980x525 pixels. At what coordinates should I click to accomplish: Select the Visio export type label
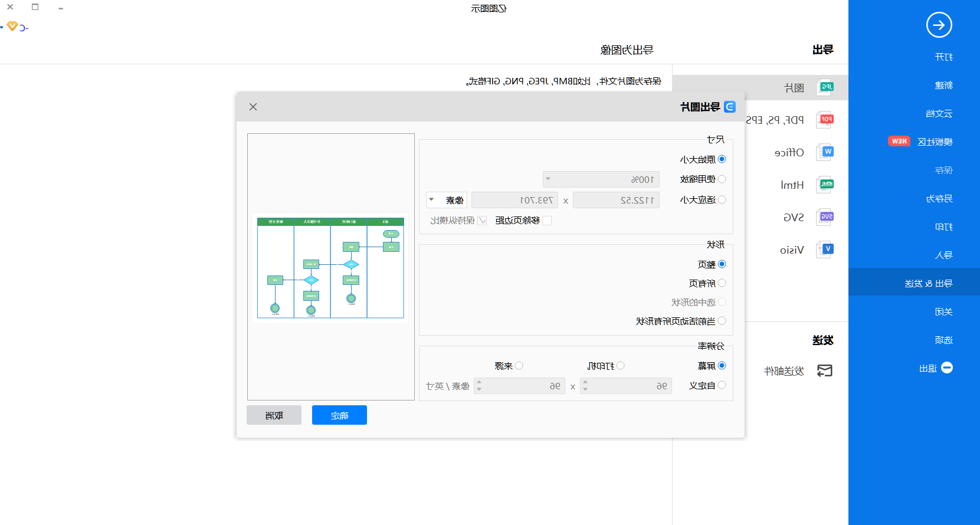[792, 250]
